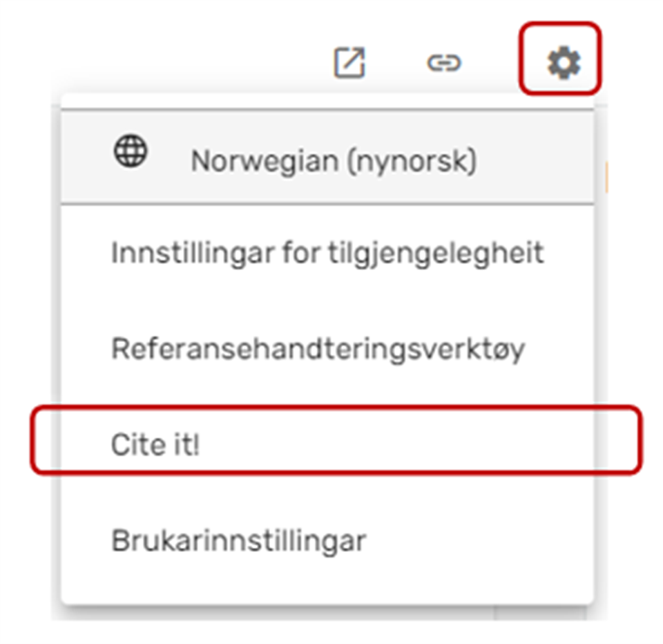Viewport: 663px width, 644px height.
Task: Select the Cite it! menu entry
Action: coord(155,446)
